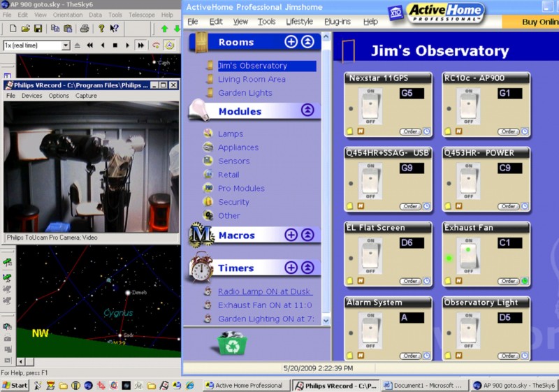This screenshot has width=559, height=392.
Task: Open the Pro Modules category
Action: click(241, 189)
